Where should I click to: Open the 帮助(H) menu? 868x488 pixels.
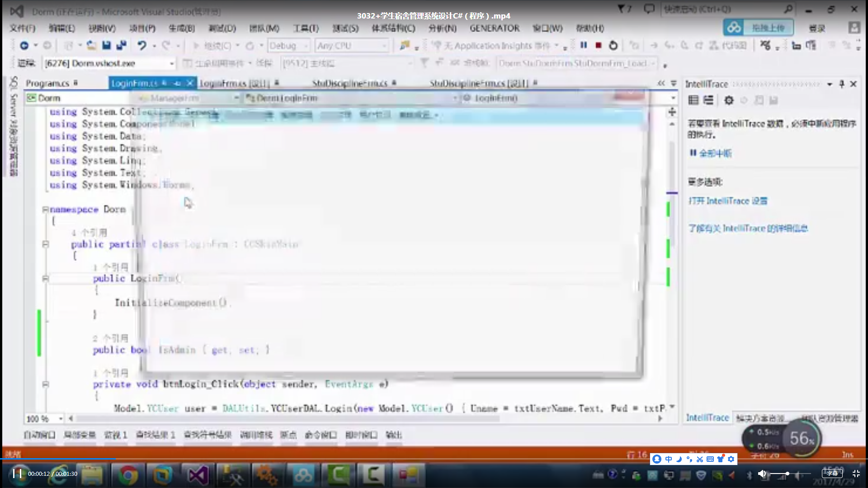click(x=590, y=28)
